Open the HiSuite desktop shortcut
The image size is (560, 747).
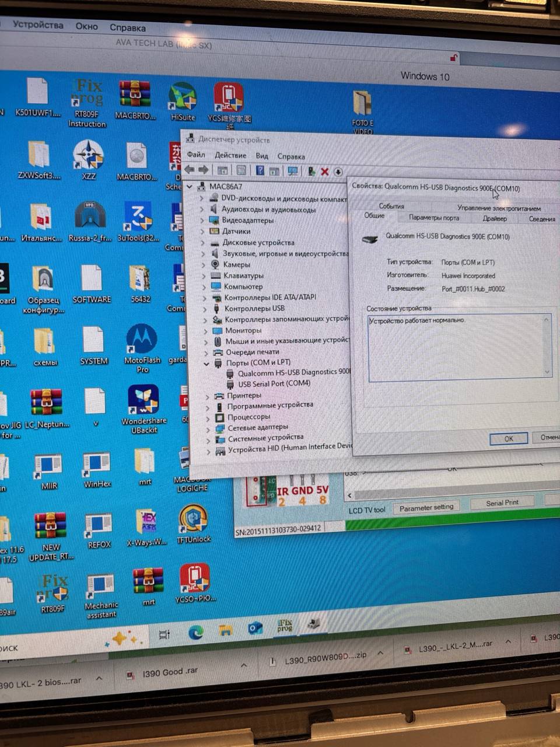(x=183, y=102)
